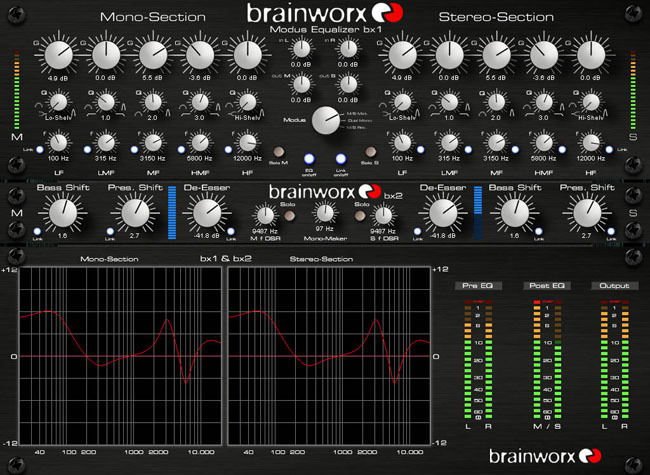650x475 pixels.
Task: Toggle the Mono-Section HMF Link LED beside 6800 Hz
Action: 181,150
